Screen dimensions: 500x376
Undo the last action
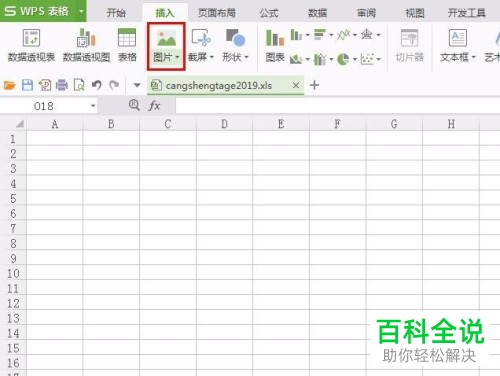point(97,85)
